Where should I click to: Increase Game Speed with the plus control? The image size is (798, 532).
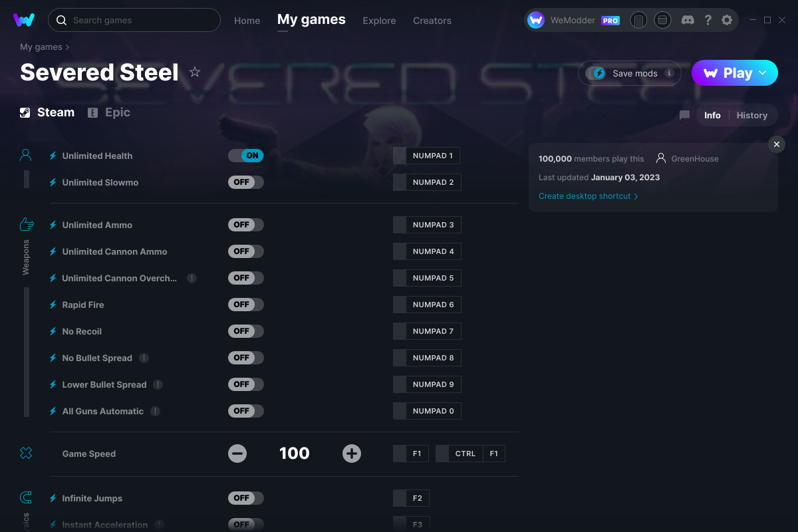(x=351, y=453)
